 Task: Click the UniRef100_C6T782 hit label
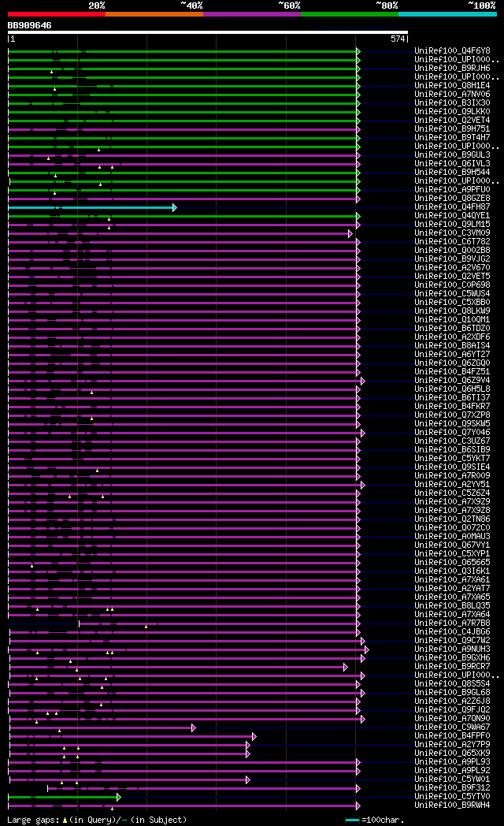coord(452,242)
